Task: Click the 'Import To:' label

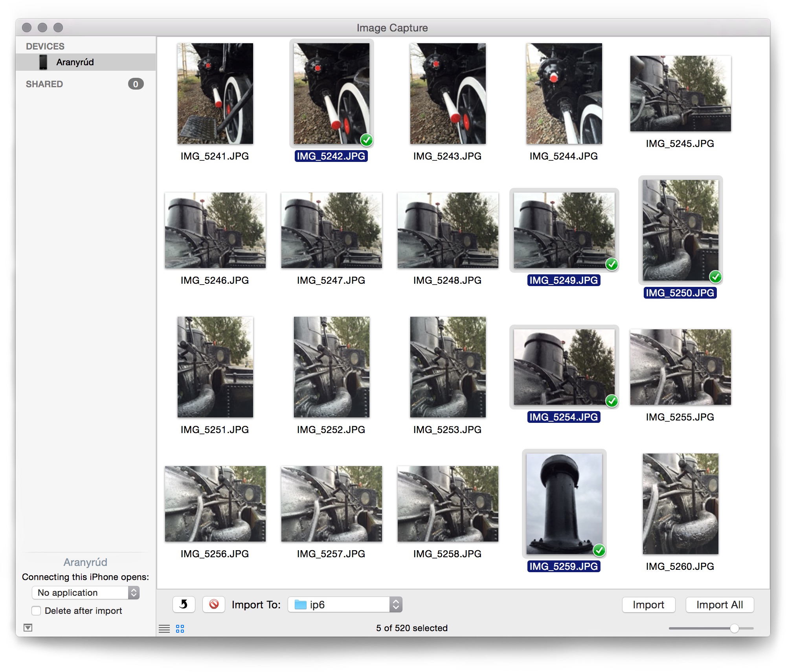Action: click(256, 604)
